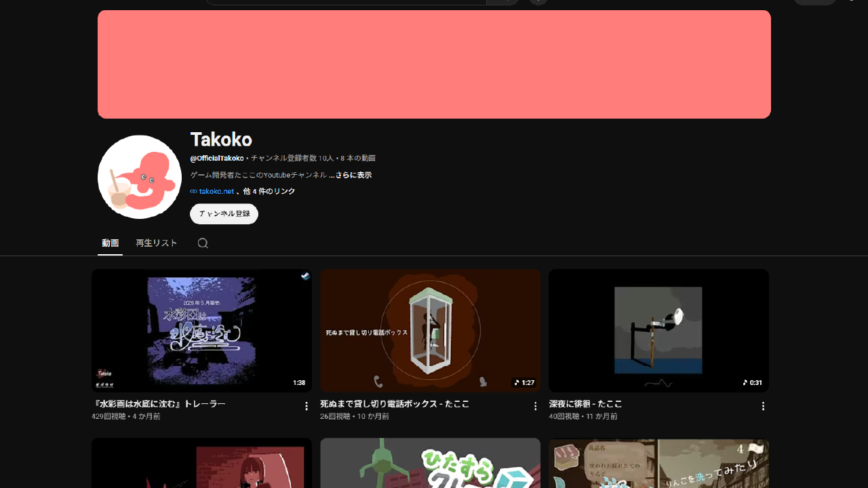
Task: Open the ひたすら crane game thumbnail
Action: point(430,463)
